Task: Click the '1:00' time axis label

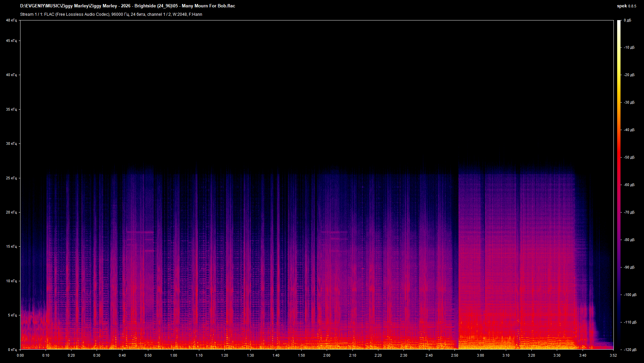Action: (173, 356)
